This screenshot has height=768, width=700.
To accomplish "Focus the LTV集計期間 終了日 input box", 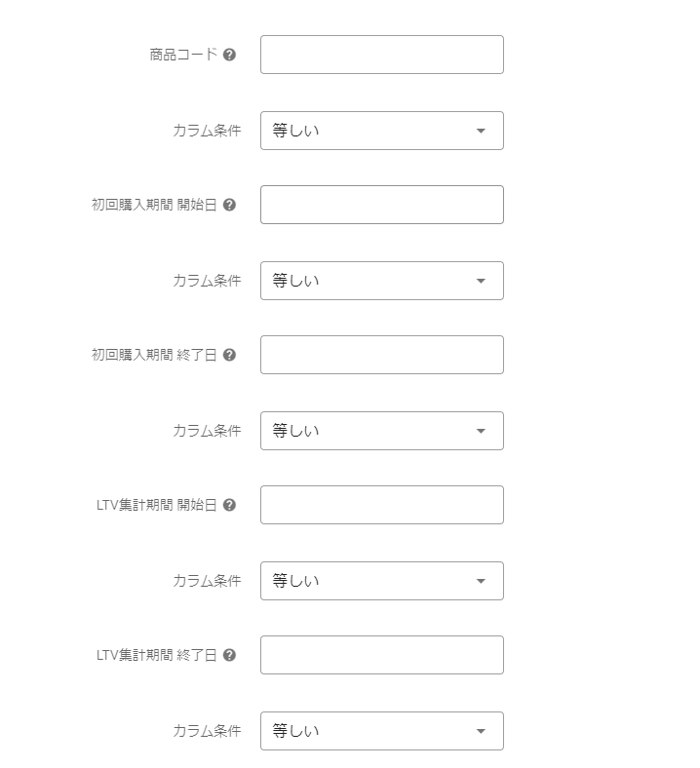I will 381,655.
